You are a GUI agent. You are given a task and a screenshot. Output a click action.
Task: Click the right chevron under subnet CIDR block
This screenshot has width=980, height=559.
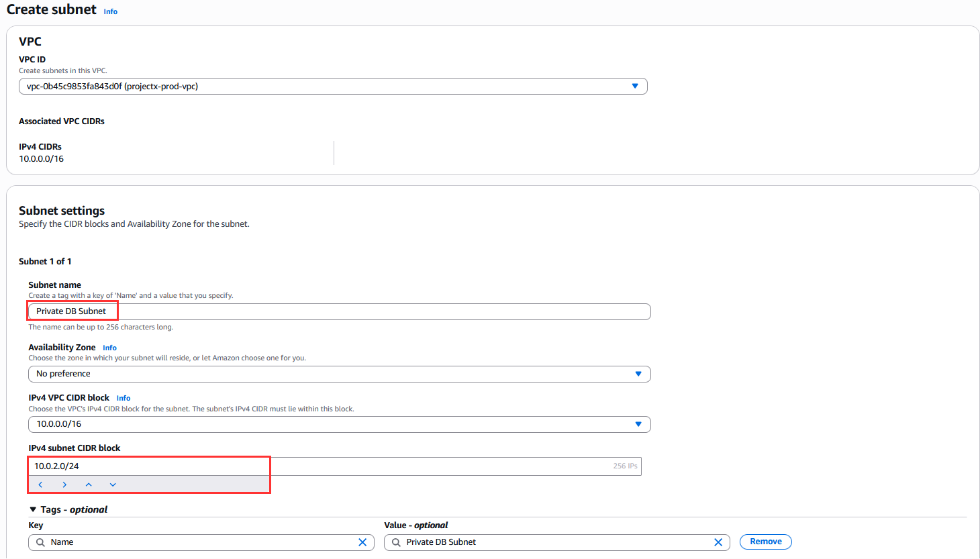tap(64, 485)
